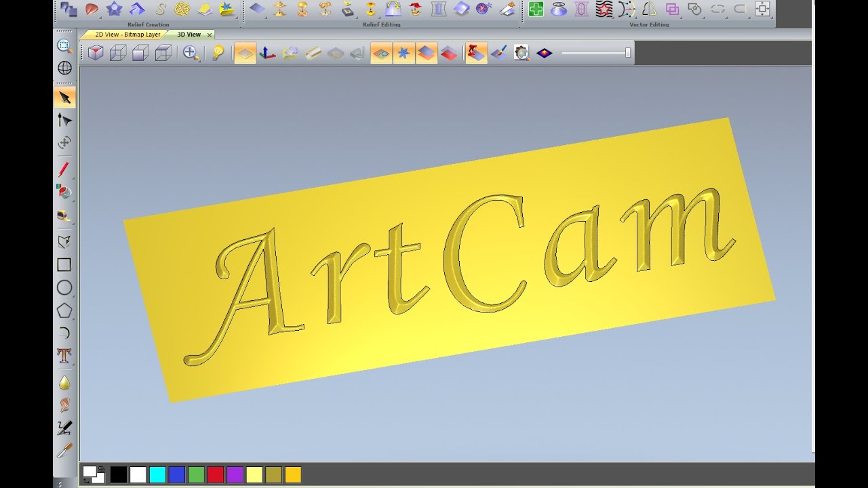The image size is (868, 488).
Task: Toggle the highlighted red figure on plane button
Action: (x=477, y=53)
